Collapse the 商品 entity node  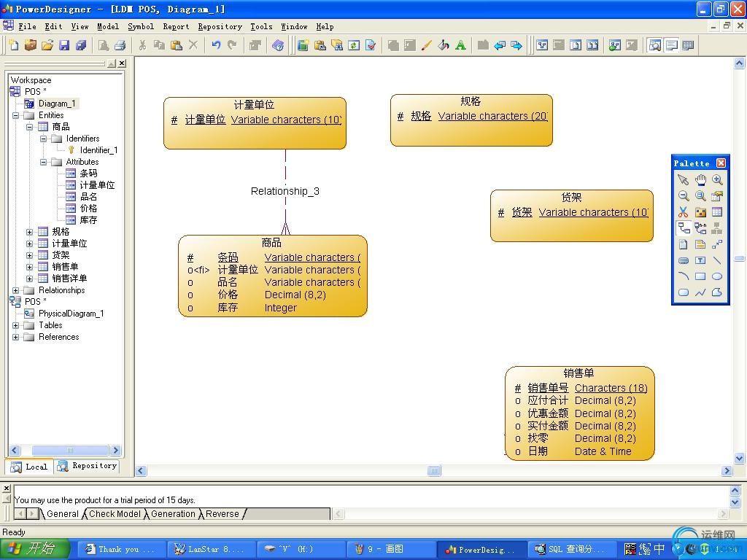pos(29,127)
